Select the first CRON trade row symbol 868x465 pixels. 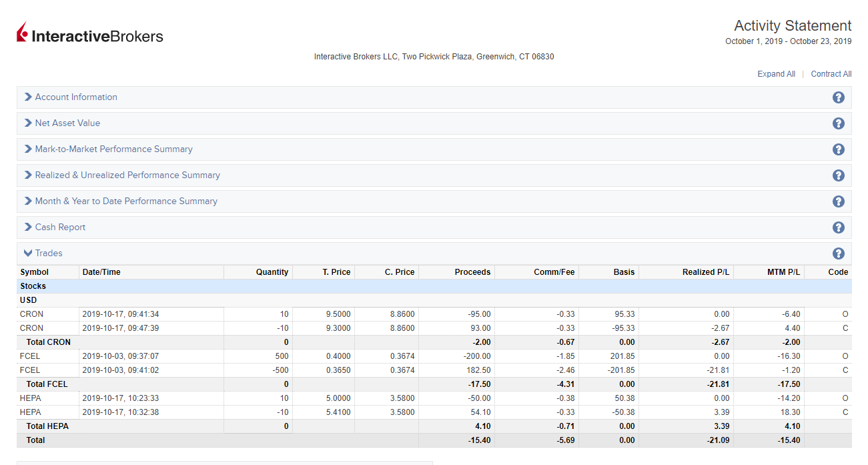pos(31,314)
